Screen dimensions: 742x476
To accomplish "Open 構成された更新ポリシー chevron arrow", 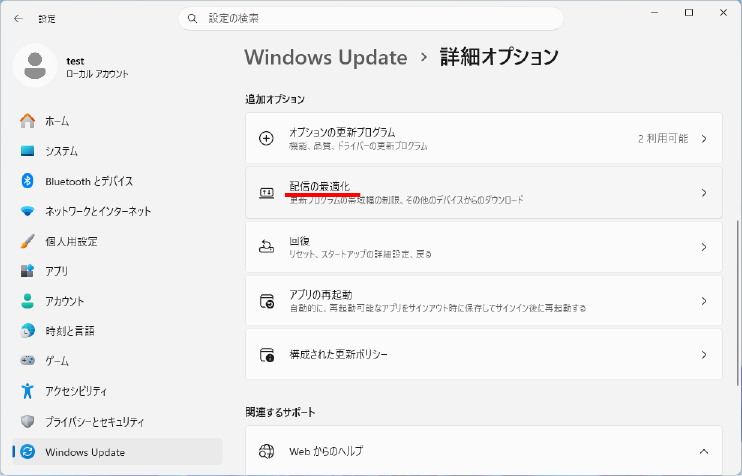I will pos(704,355).
